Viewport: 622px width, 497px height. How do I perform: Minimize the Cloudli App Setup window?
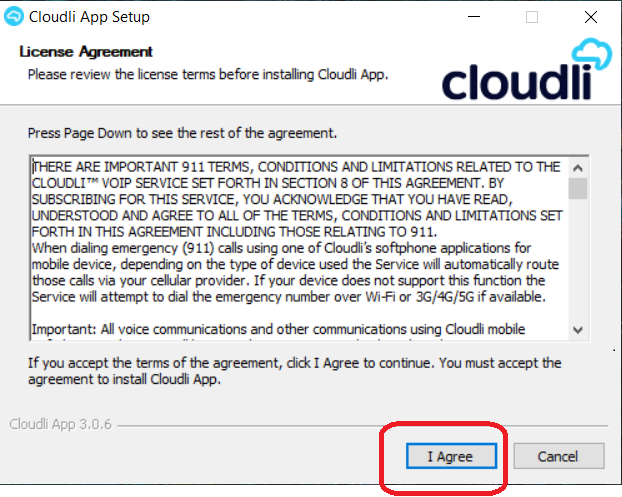(x=474, y=17)
